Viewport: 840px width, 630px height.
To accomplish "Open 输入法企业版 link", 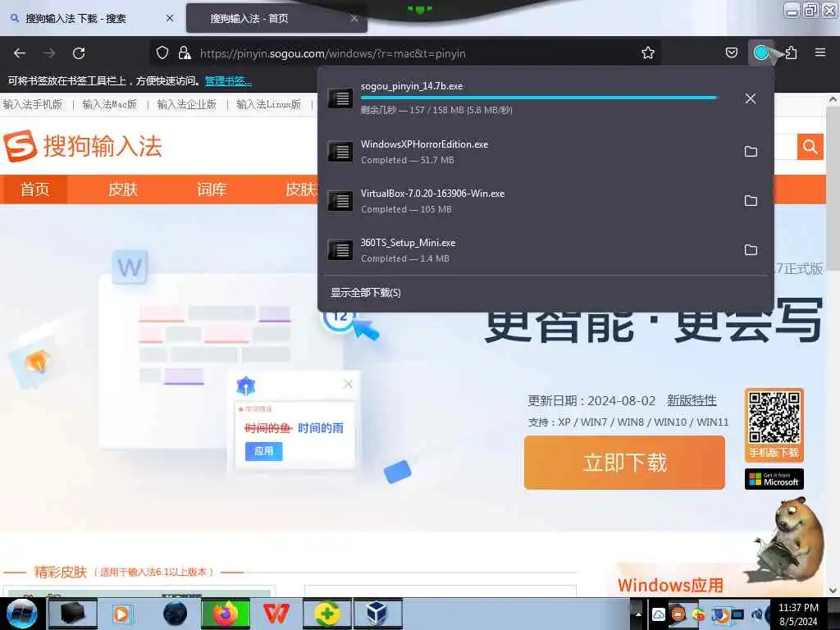I will click(186, 104).
